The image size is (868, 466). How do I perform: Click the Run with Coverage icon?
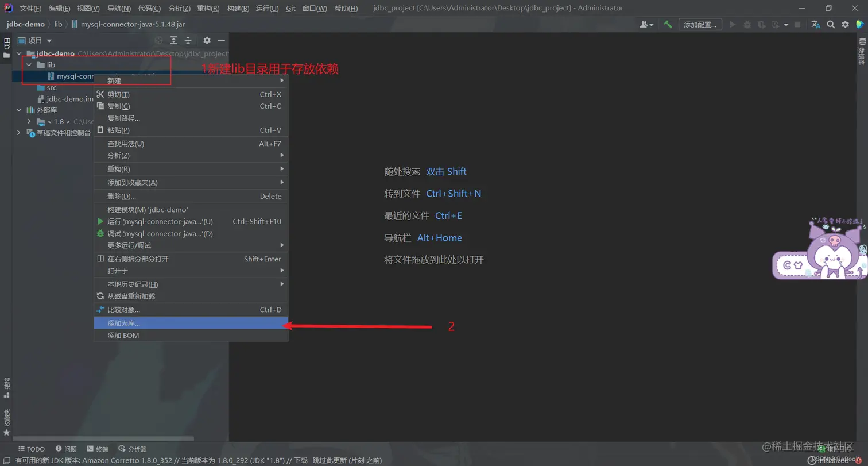tap(762, 25)
